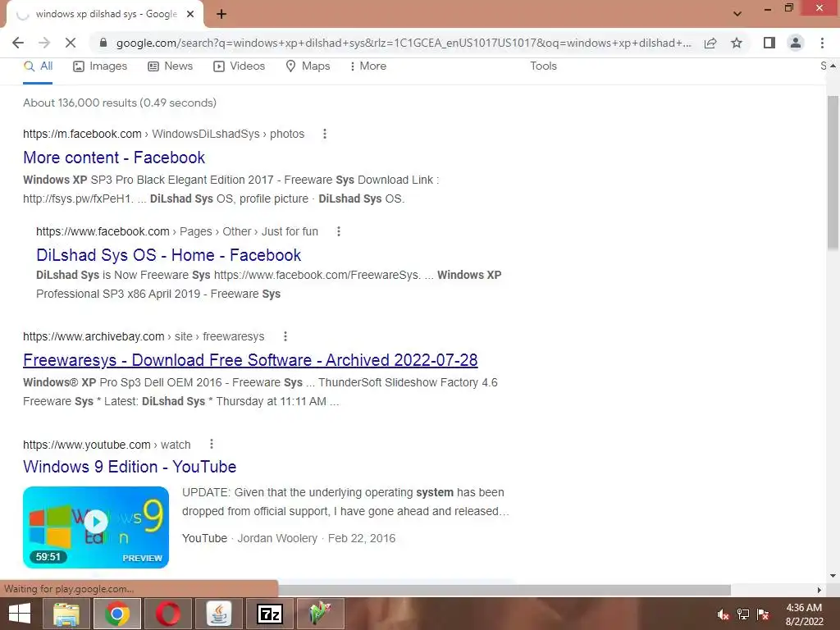Screen dimensions: 840x630
Task: Click the www.youtube.com watch breadcrumb
Action: (x=107, y=445)
